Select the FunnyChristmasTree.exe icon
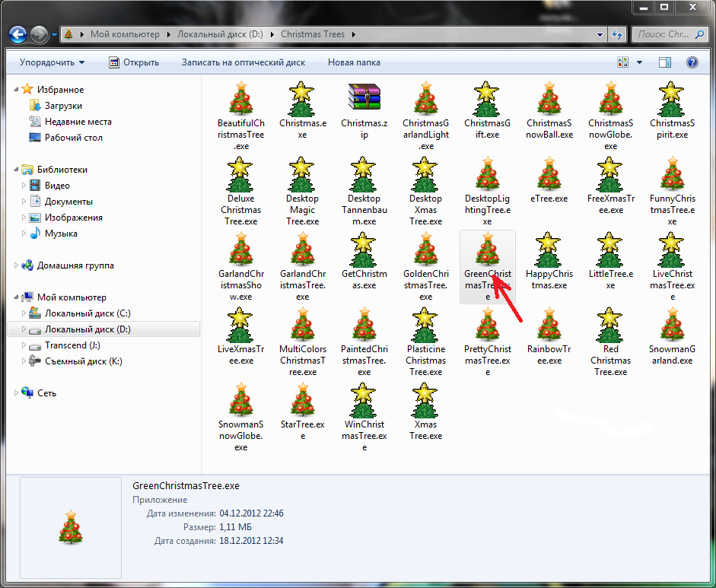The width and height of the screenshot is (716, 588). pyautogui.click(x=672, y=173)
